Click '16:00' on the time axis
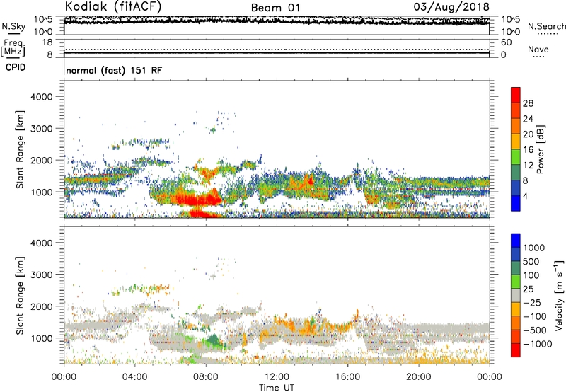 pyautogui.click(x=347, y=377)
